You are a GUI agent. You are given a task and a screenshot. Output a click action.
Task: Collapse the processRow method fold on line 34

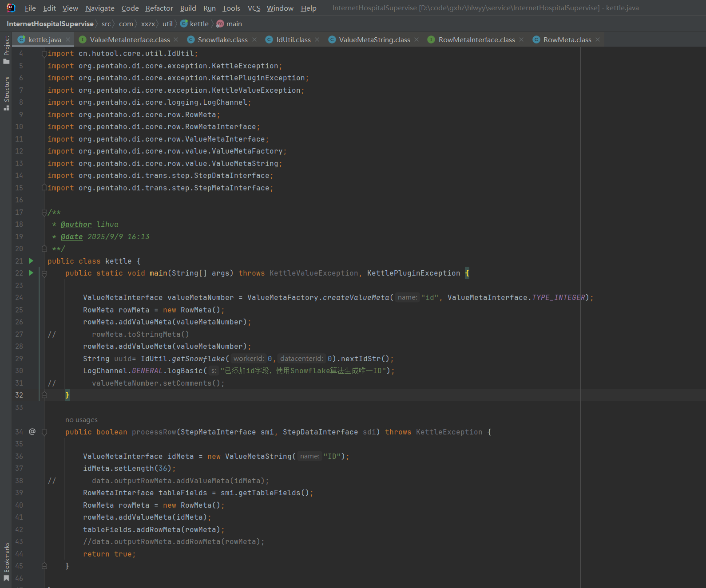click(x=44, y=432)
